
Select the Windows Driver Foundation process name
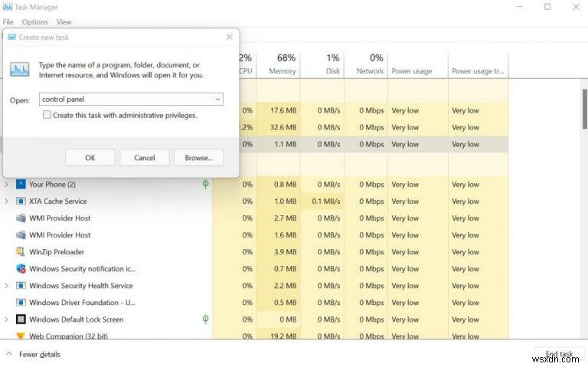(x=82, y=303)
